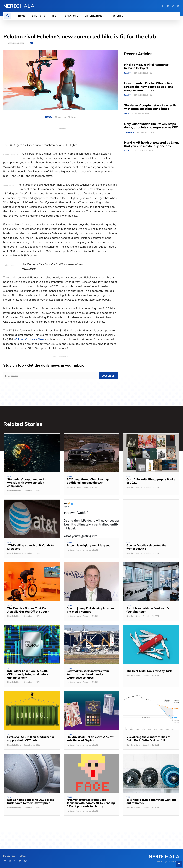Follow the Walmart-Exclusive Bikes link
The width and height of the screenshot is (183, 868).
(29, 339)
